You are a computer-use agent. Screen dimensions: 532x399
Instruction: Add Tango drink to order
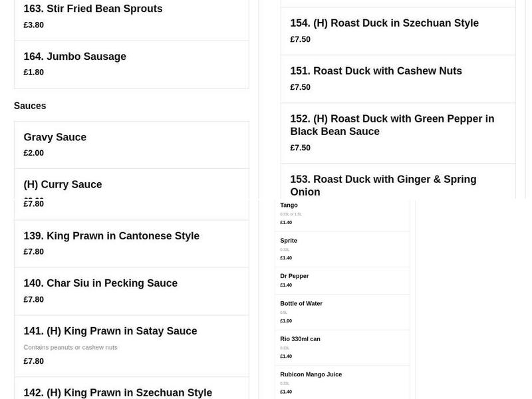[x=289, y=205]
